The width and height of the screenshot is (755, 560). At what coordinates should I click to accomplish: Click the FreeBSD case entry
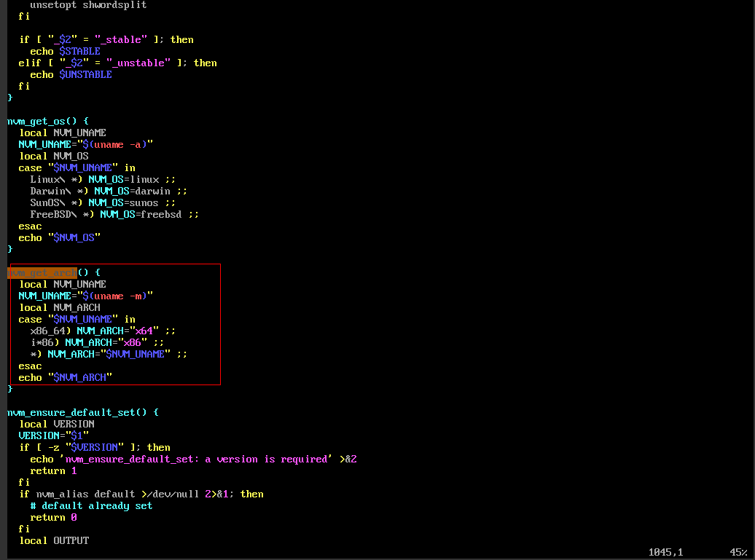point(114,214)
